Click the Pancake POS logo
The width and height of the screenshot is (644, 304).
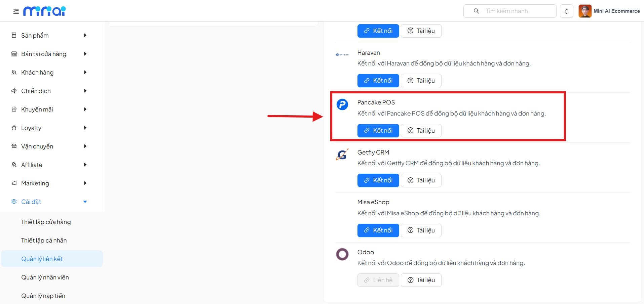[x=342, y=104]
